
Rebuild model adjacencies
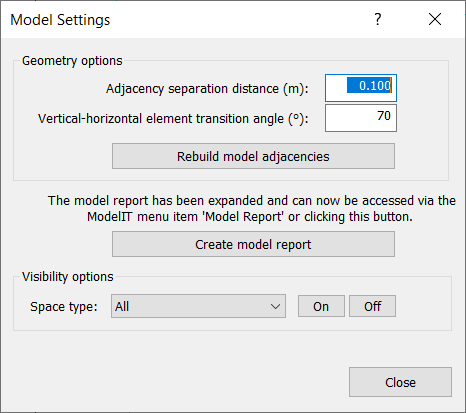coord(253,156)
